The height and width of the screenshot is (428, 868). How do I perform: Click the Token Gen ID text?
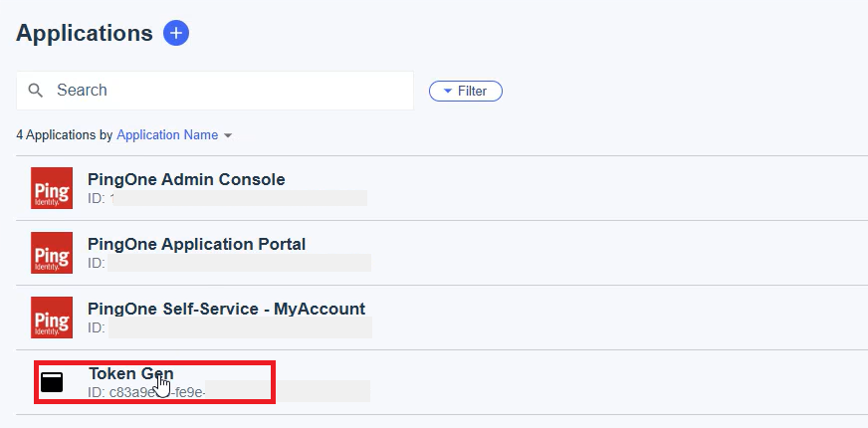point(146,392)
